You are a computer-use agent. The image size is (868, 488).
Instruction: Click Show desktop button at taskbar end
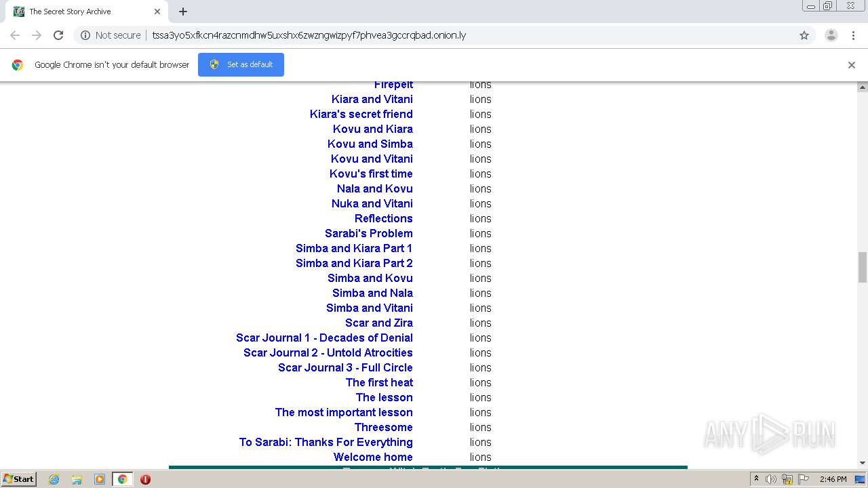[x=861, y=479]
